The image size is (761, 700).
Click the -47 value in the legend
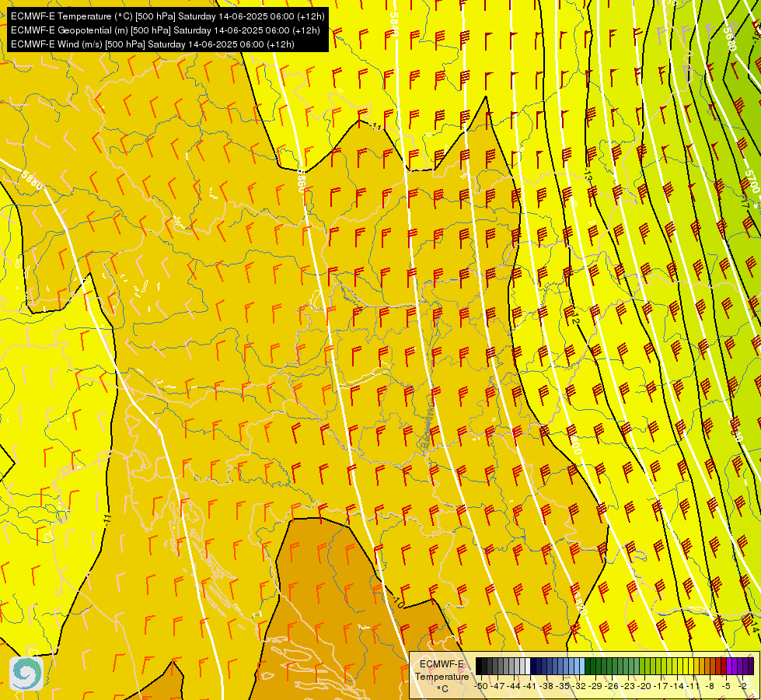click(498, 685)
